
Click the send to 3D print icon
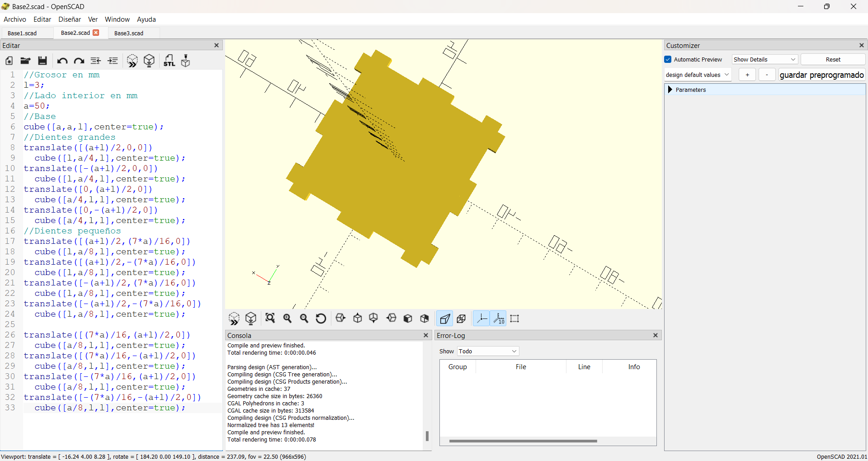point(186,61)
